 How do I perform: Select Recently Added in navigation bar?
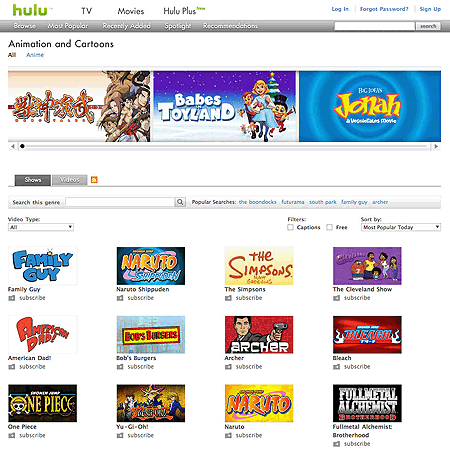coord(126,26)
